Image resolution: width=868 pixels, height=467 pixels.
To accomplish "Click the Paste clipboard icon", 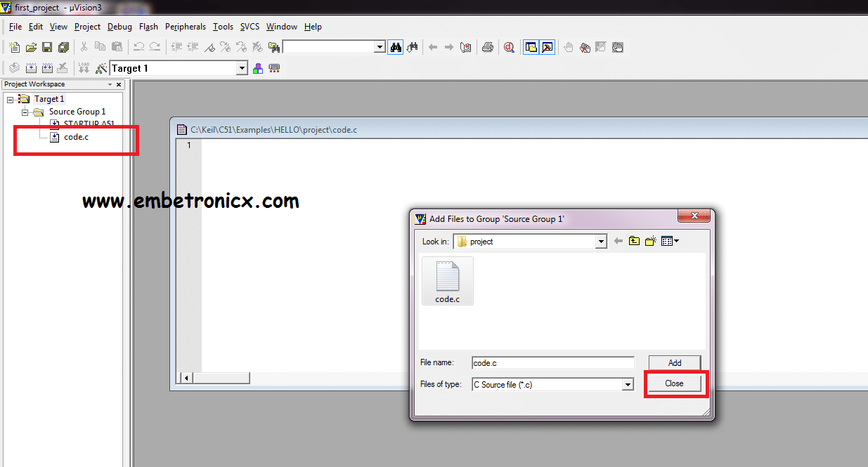I will tap(117, 47).
